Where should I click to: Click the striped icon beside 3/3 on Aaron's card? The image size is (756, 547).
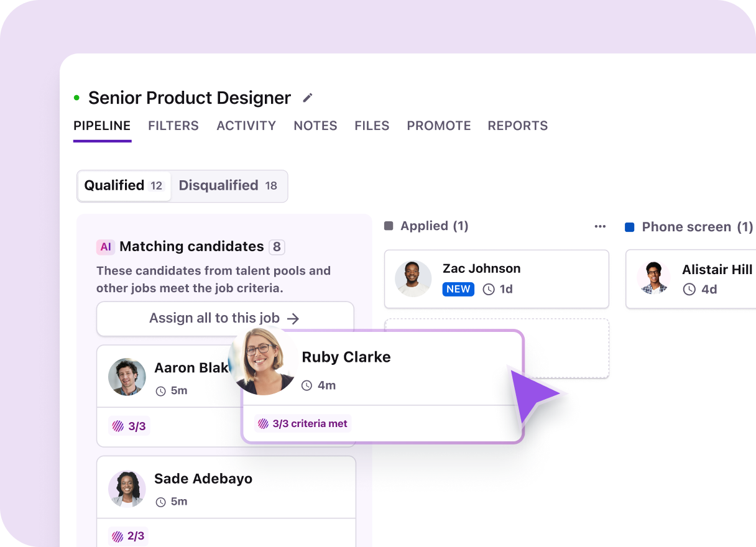coord(118,426)
